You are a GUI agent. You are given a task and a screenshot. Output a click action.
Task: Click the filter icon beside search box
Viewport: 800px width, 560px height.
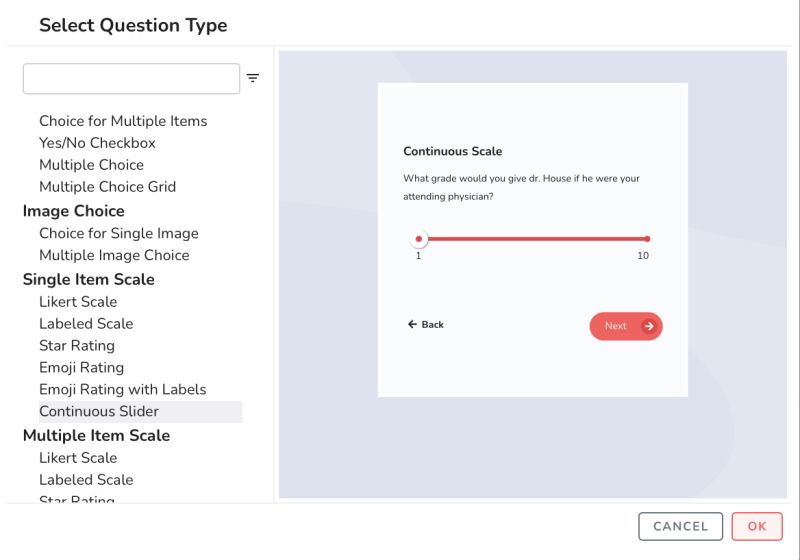253,78
